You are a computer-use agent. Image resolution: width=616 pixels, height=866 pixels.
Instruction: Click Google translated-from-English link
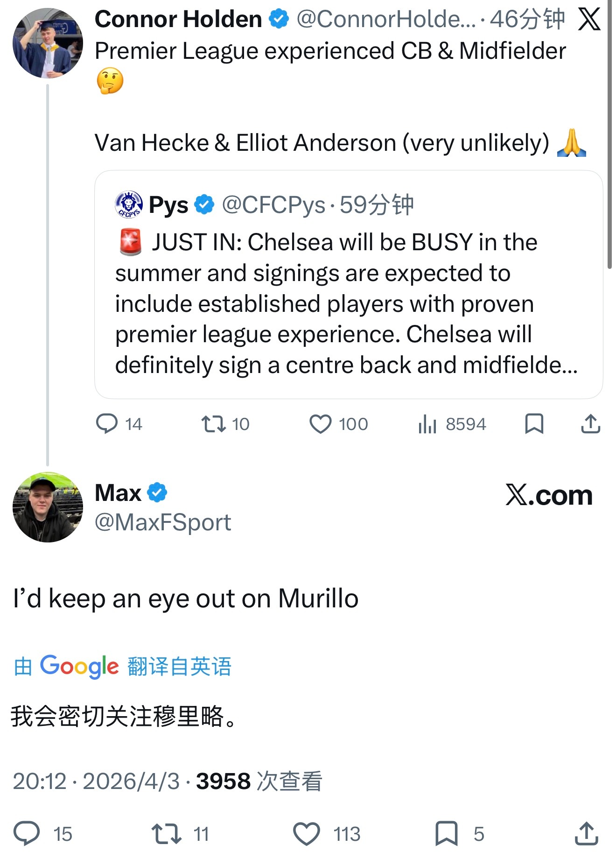click(x=123, y=666)
